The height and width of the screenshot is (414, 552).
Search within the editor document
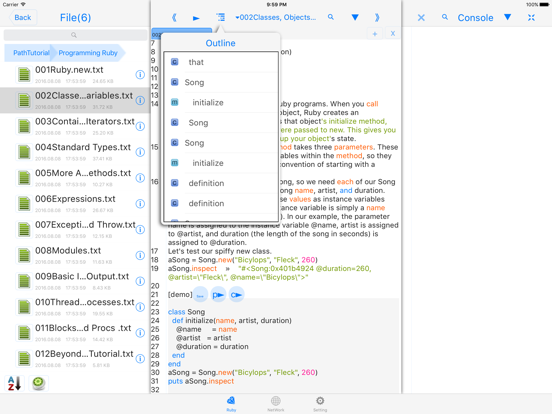tap(331, 17)
